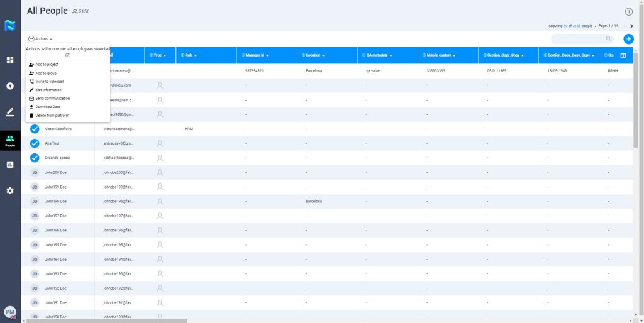Choose Add to project from Actions menu
The width and height of the screenshot is (644, 323).
click(47, 65)
